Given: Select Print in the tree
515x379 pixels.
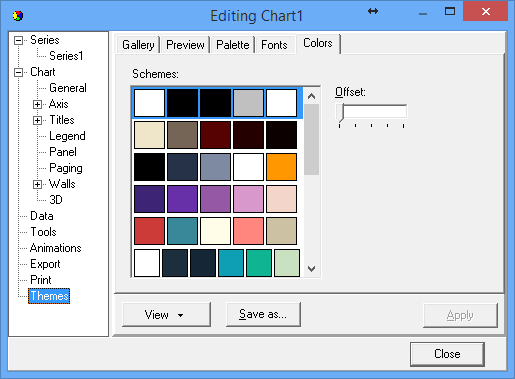Looking at the screenshot, I should click(x=41, y=280).
